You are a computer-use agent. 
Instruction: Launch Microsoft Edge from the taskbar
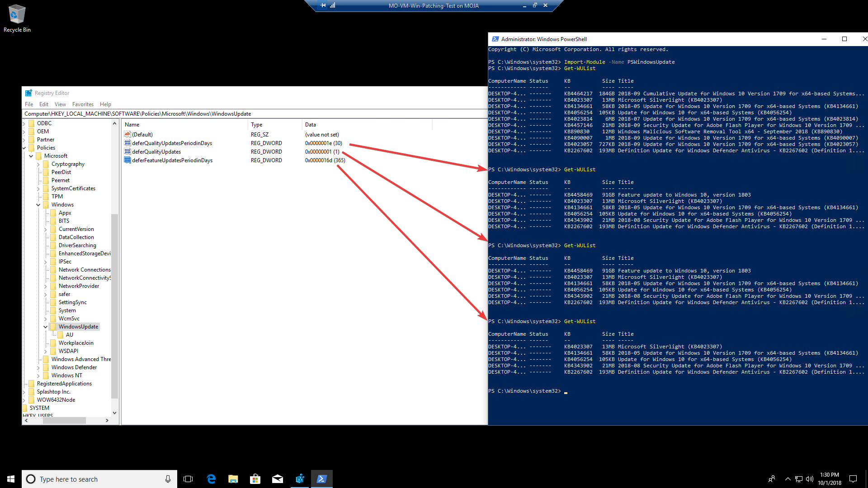pos(211,479)
